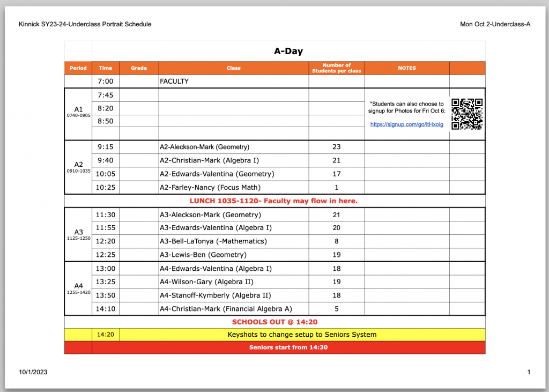Click the Grade column header
Image resolution: width=549 pixels, height=392 pixels.
click(139, 68)
